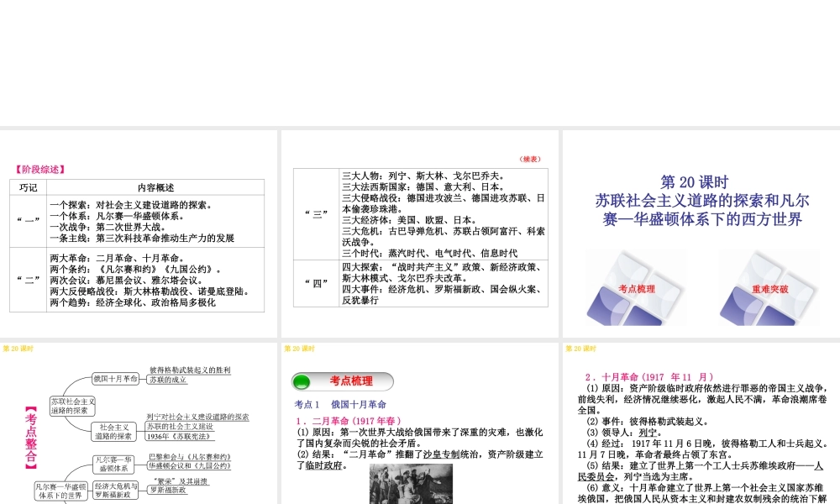Screen dimensions: 840x504
Task: Click the "四" row label cell
Action: (316, 283)
